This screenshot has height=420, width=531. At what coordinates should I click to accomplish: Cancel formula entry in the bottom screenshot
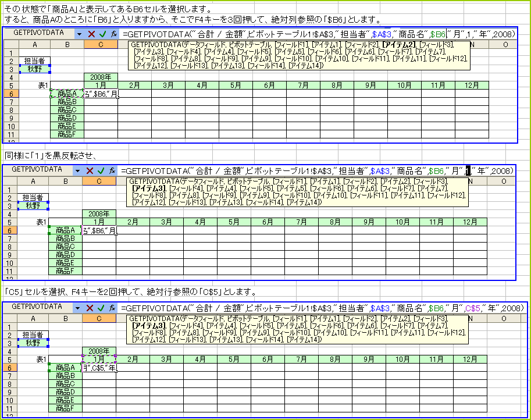90,308
